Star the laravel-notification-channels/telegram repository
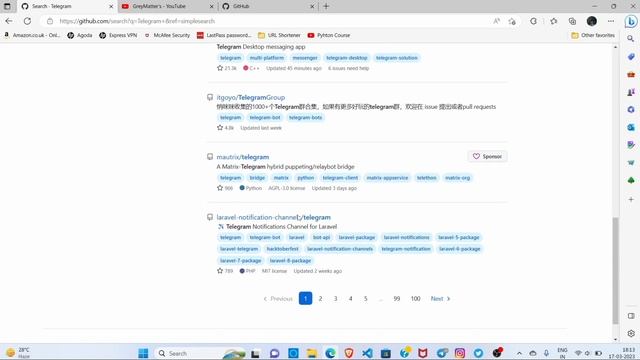Screen dimensions: 640x360 (x=220, y=271)
